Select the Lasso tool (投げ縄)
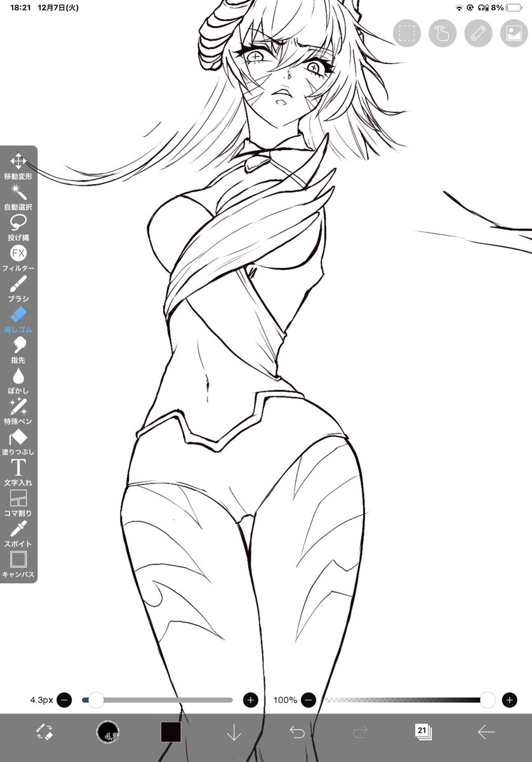Viewport: 532px width, 762px height. [x=18, y=227]
